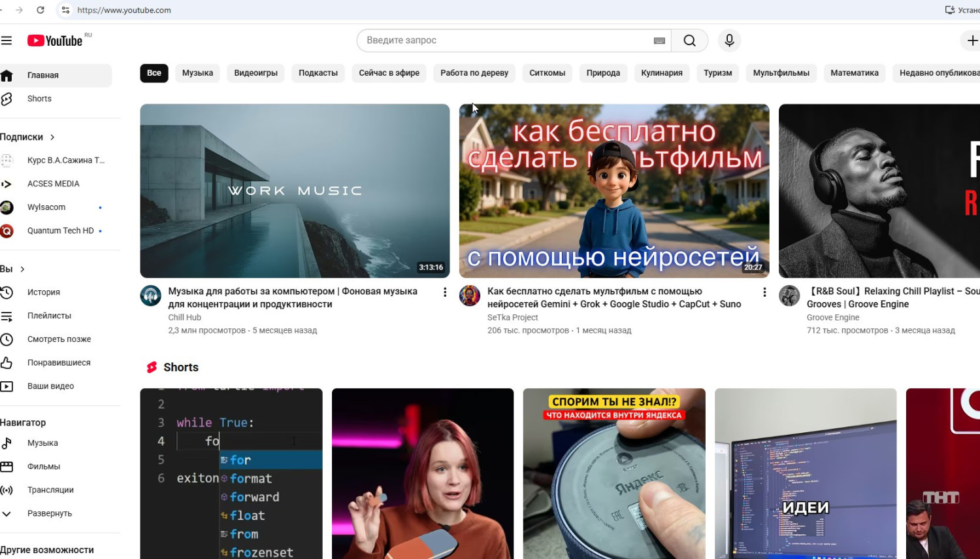
Task: Play the Work Music video thumbnail
Action: [295, 191]
